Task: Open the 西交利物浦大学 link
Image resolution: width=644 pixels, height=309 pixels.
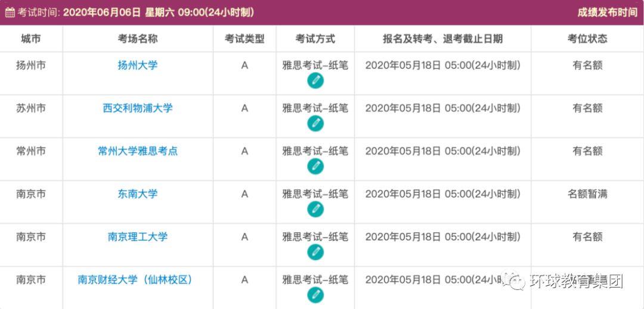Action: [x=138, y=108]
